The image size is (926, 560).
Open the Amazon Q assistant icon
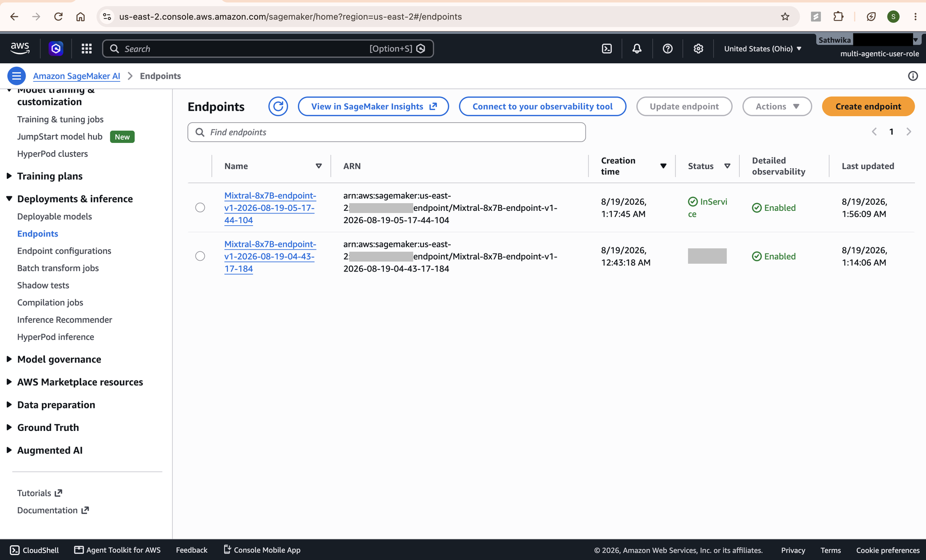pyautogui.click(x=56, y=48)
